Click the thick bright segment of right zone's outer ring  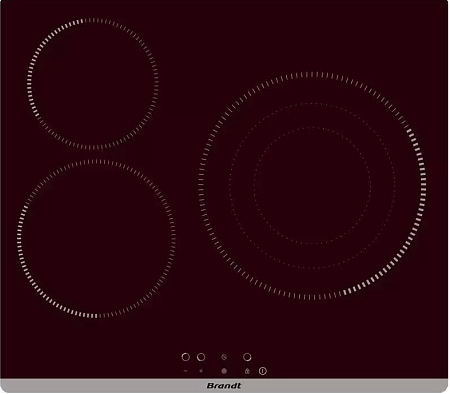[x=422, y=187]
